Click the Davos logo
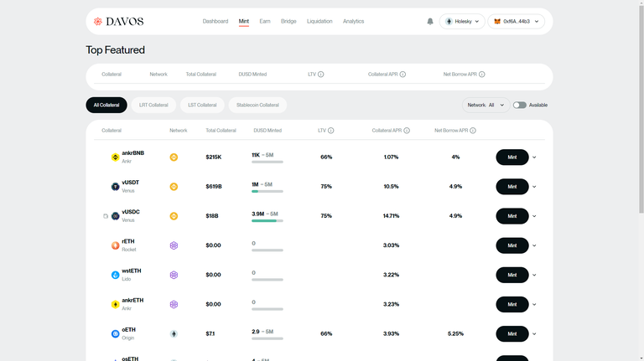The width and height of the screenshot is (644, 361). click(x=119, y=21)
